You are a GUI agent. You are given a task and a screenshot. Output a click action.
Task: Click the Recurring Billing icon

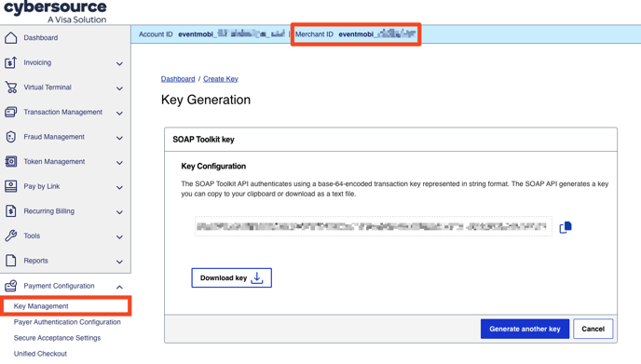pos(11,211)
